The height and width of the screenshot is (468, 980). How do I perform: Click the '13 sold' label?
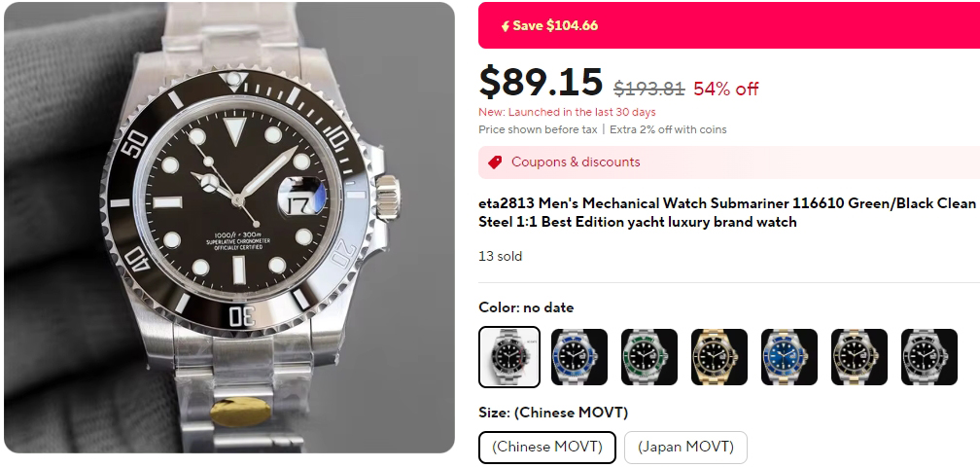[x=501, y=257]
